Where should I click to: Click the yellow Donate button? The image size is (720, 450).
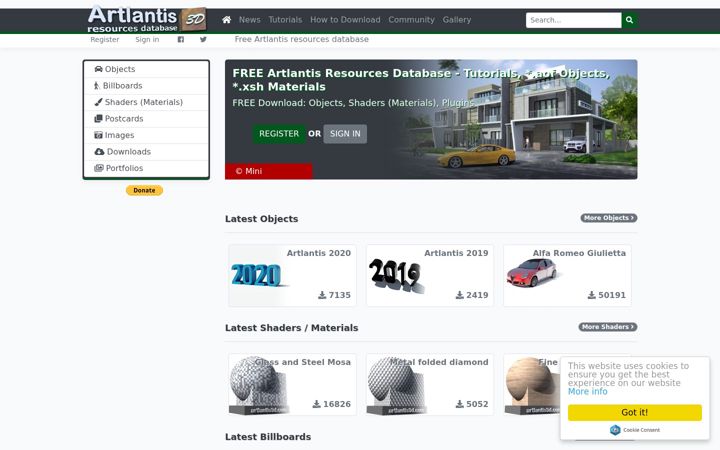coord(144,190)
